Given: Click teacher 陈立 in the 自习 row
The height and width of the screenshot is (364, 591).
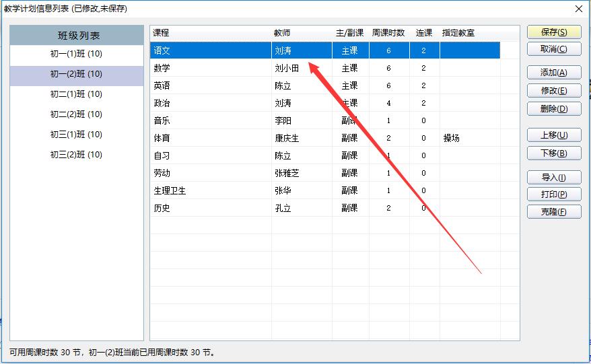Looking at the screenshot, I should tap(283, 155).
